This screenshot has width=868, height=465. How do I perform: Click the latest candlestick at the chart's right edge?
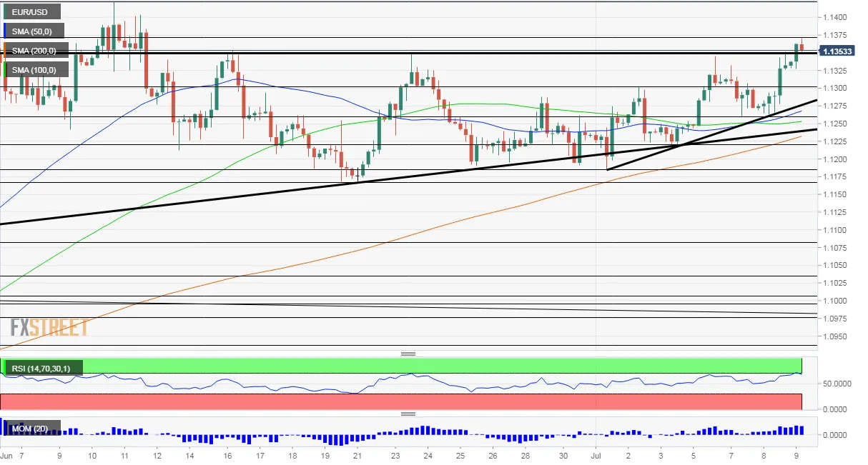(x=802, y=46)
